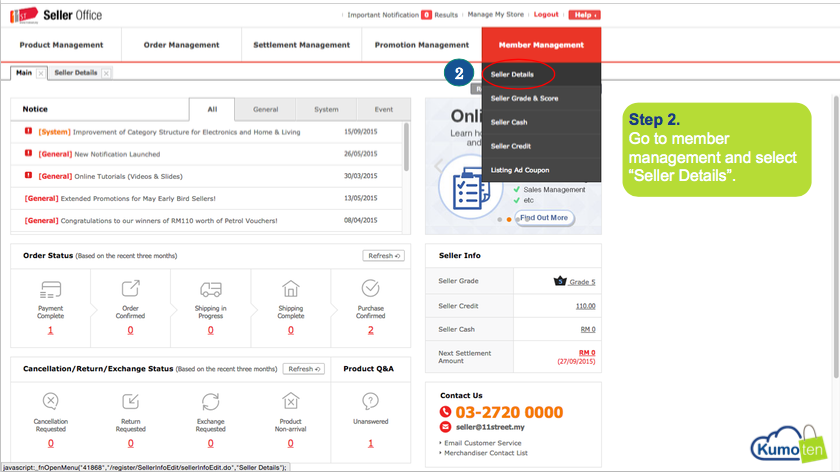Open Petrol Vouchers winners notice
The image size is (840, 472).
pos(169,221)
